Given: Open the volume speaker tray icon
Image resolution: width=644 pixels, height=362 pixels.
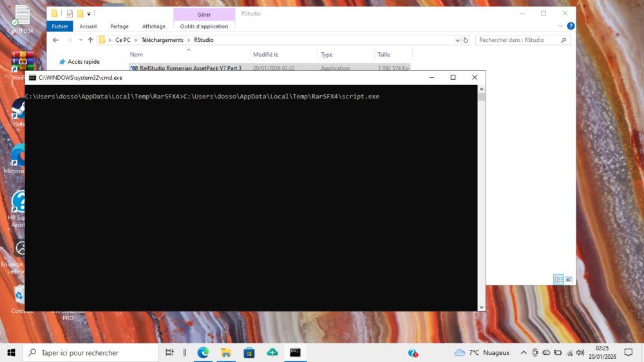Looking at the screenshot, I should coord(580,352).
